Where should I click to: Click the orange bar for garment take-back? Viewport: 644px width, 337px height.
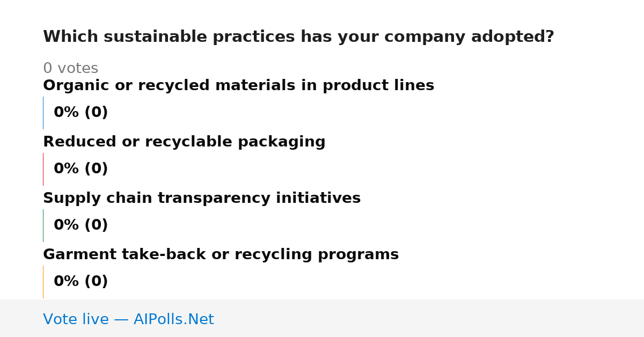click(x=43, y=282)
